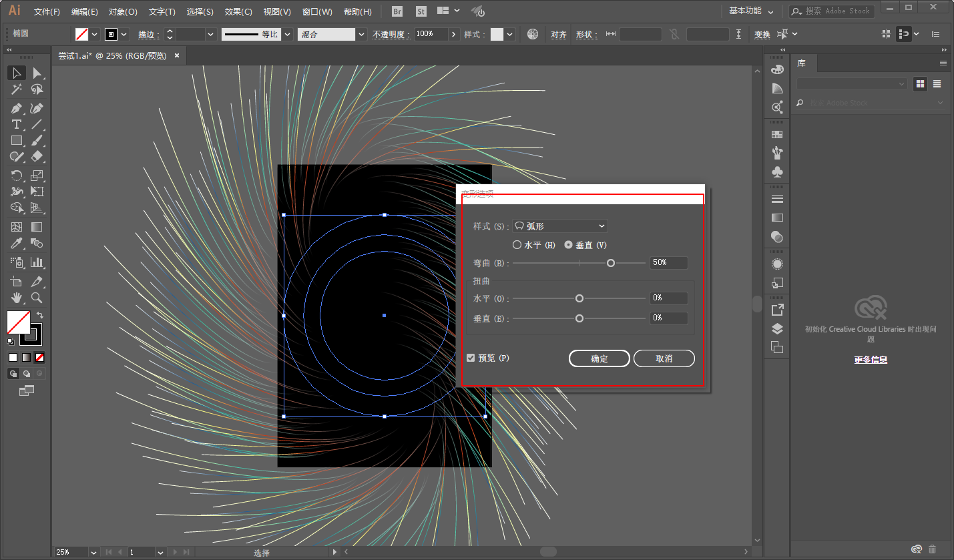Click the 确定 button
Screen dimensions: 954x560
pos(599,358)
